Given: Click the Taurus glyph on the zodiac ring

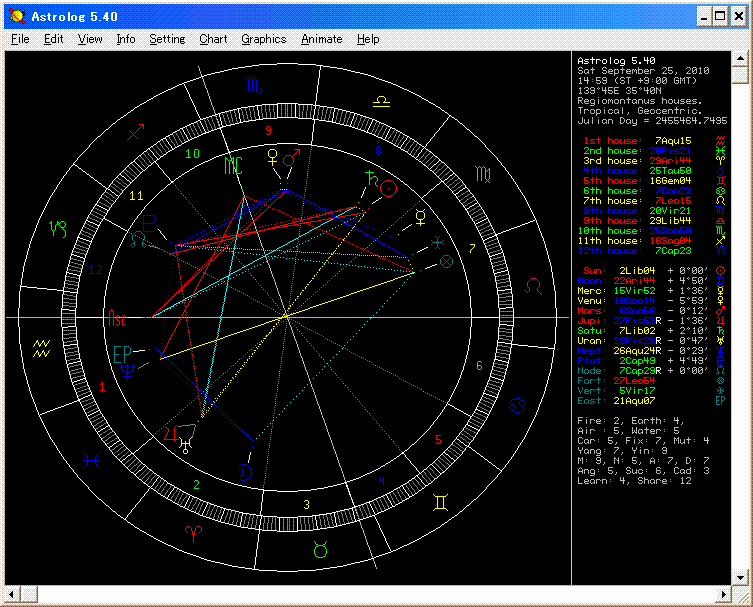Looking at the screenshot, I should point(321,548).
